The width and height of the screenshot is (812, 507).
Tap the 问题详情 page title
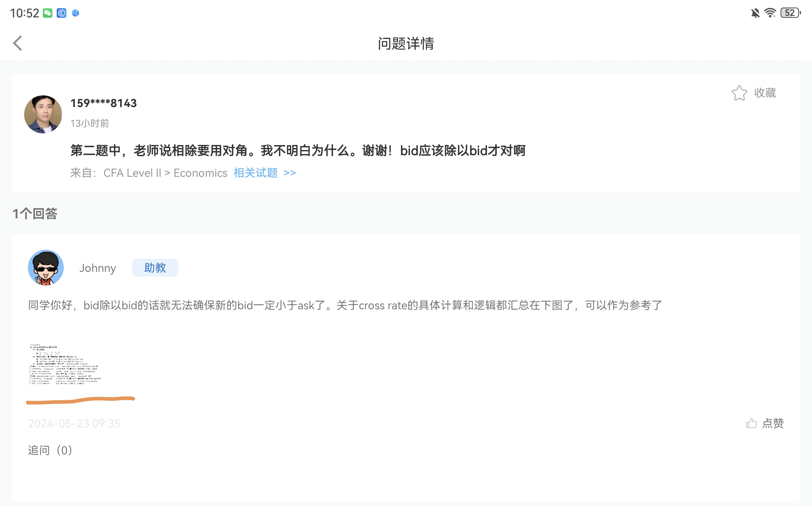406,44
